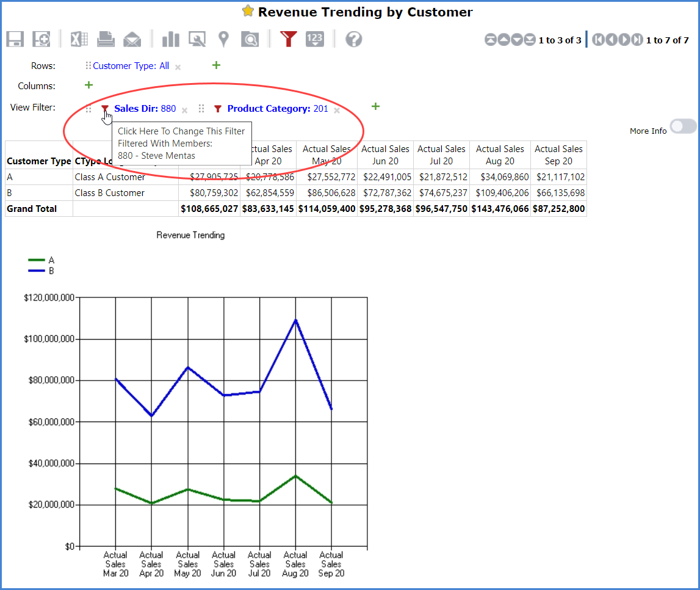The height and width of the screenshot is (590, 700).
Task: Click the blue B legend swatch
Action: 36,271
